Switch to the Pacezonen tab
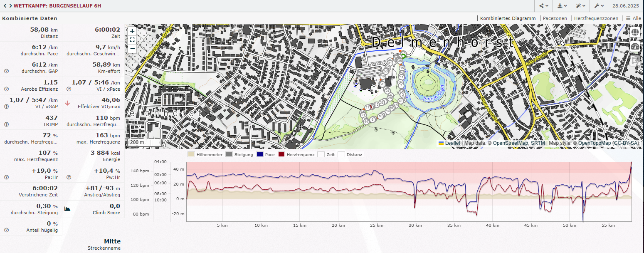 (555, 18)
